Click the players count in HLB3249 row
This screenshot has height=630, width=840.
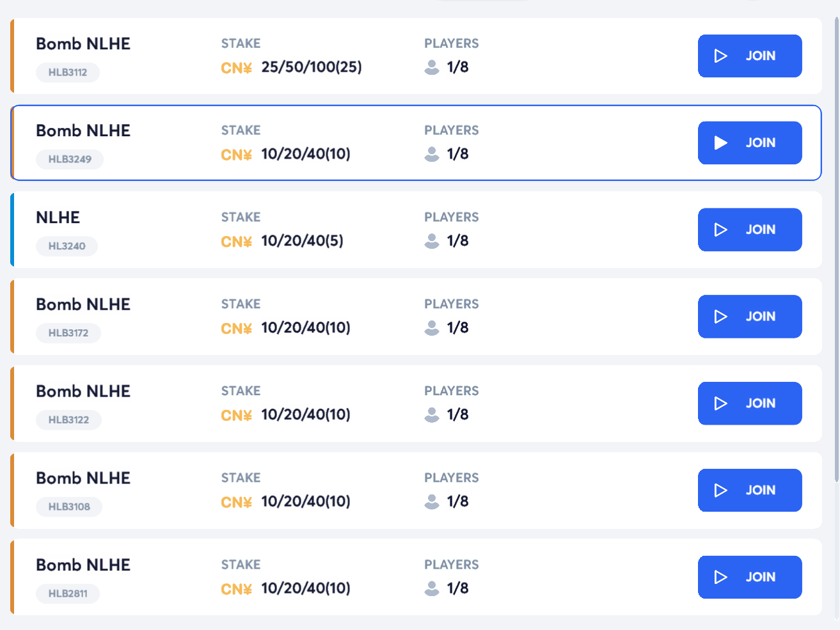[457, 154]
